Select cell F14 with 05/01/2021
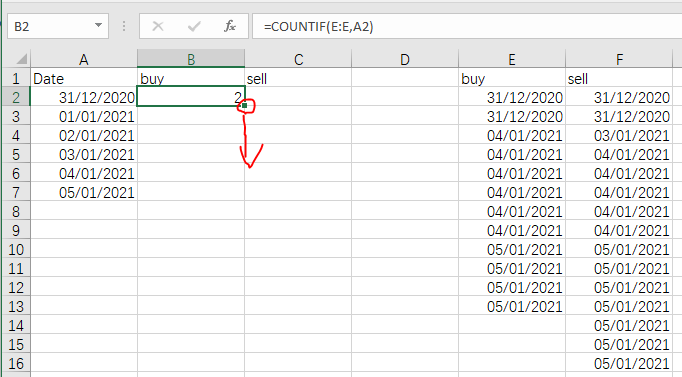This screenshot has height=377, width=682. pyautogui.click(x=619, y=325)
